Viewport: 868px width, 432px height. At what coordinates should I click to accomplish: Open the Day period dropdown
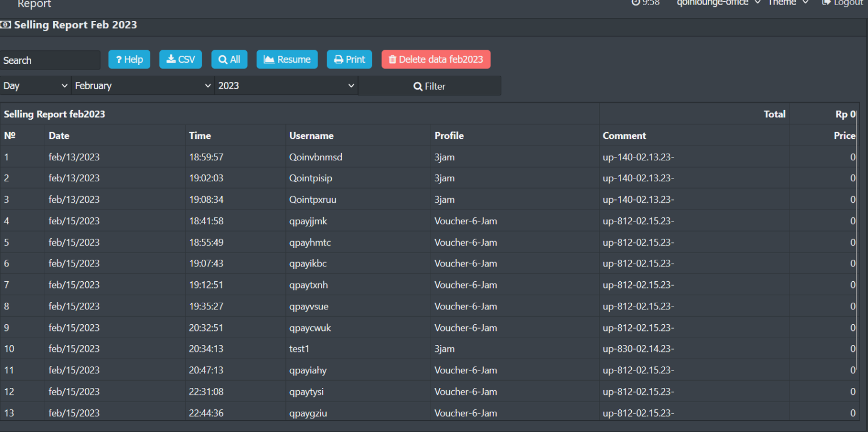point(36,85)
